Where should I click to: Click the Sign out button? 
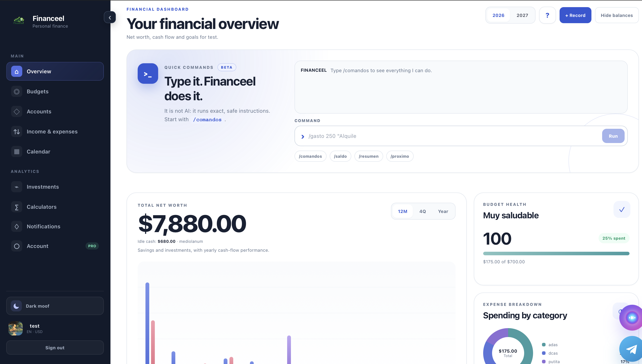55,348
